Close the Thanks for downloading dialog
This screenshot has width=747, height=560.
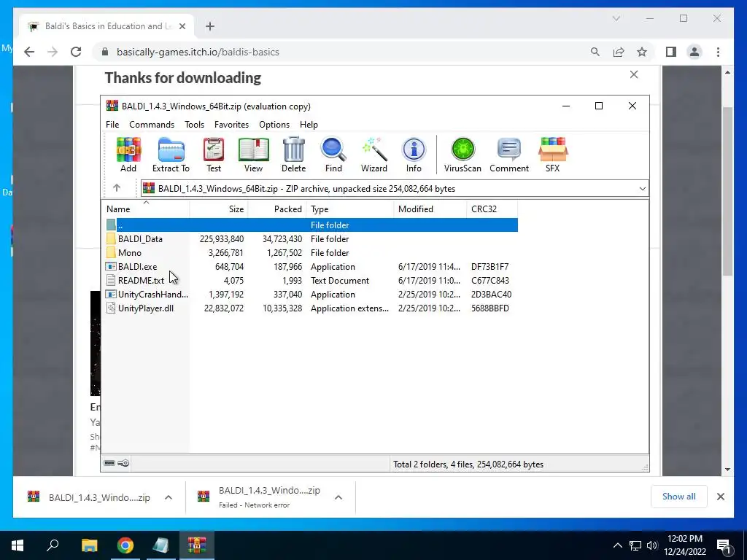[x=634, y=74]
